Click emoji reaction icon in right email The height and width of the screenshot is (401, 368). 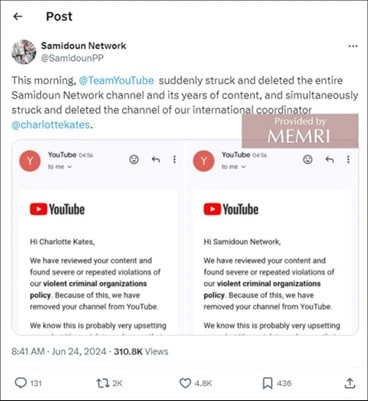(308, 160)
